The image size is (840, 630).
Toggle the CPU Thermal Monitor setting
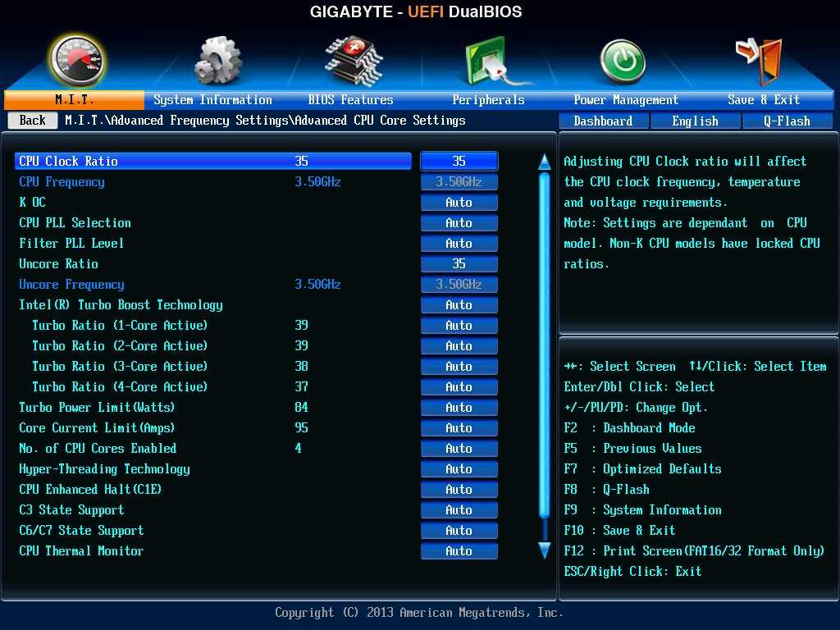(x=459, y=551)
